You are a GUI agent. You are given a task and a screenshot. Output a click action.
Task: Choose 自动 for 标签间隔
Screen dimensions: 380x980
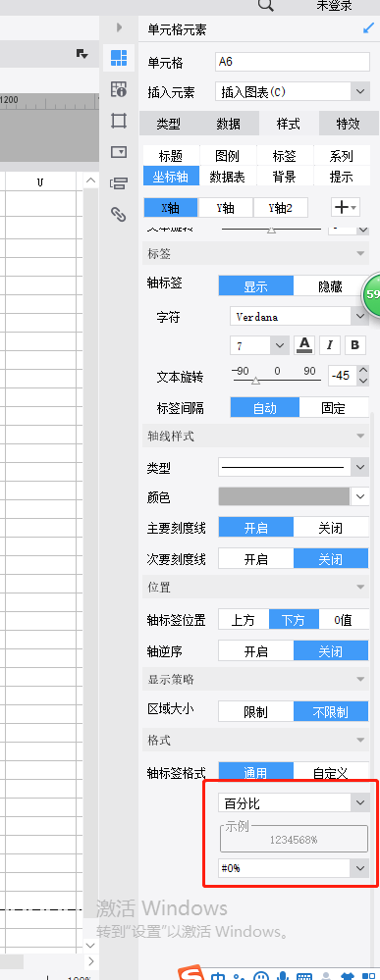(265, 408)
